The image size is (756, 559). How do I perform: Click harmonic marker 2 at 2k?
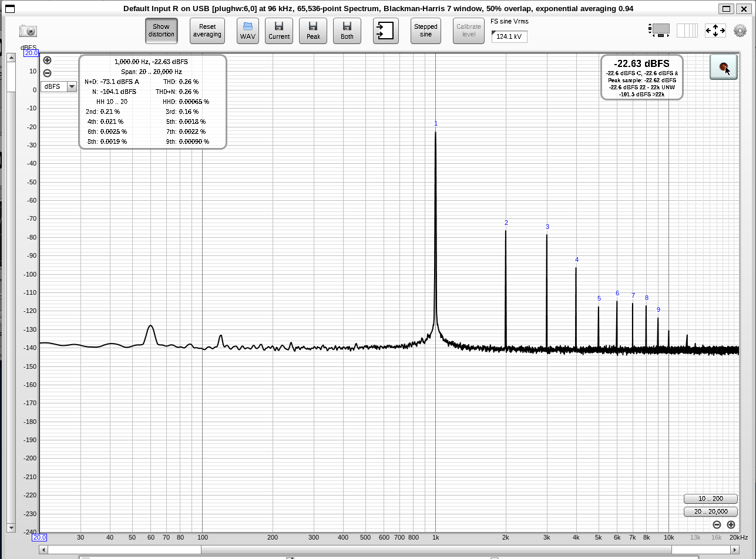pyautogui.click(x=506, y=223)
